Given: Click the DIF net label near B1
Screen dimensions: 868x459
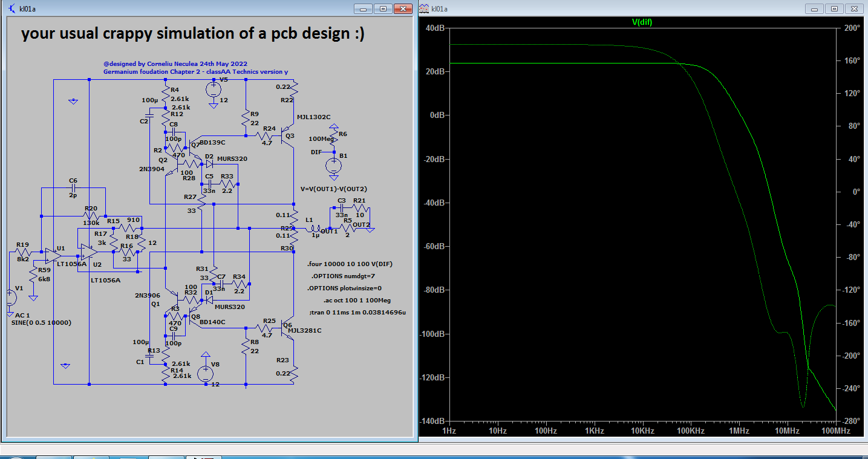Looking at the screenshot, I should [316, 152].
